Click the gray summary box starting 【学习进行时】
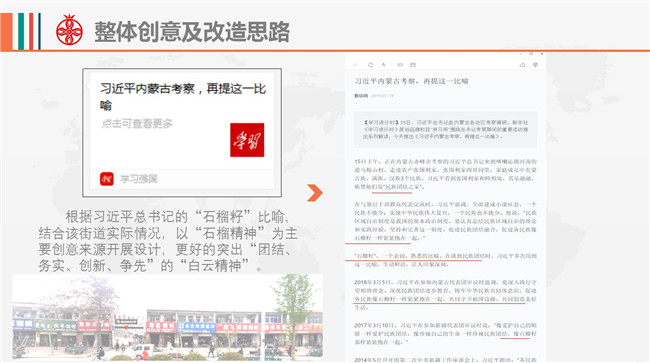The width and height of the screenshot is (650, 363). click(x=446, y=129)
